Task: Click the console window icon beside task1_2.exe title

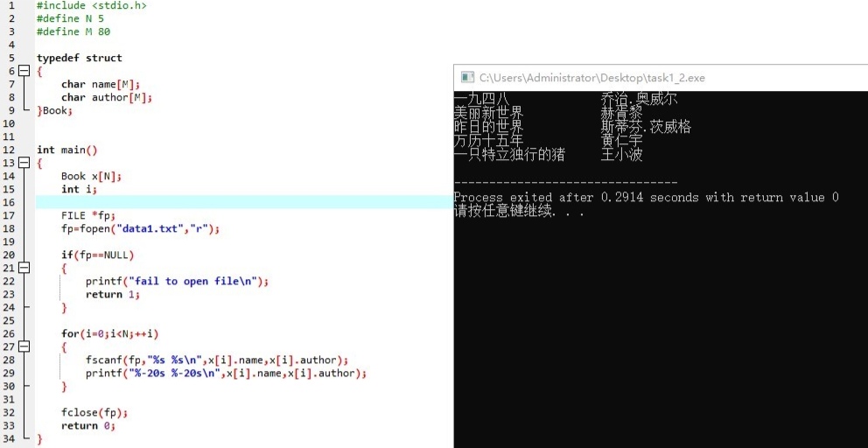Action: point(468,78)
